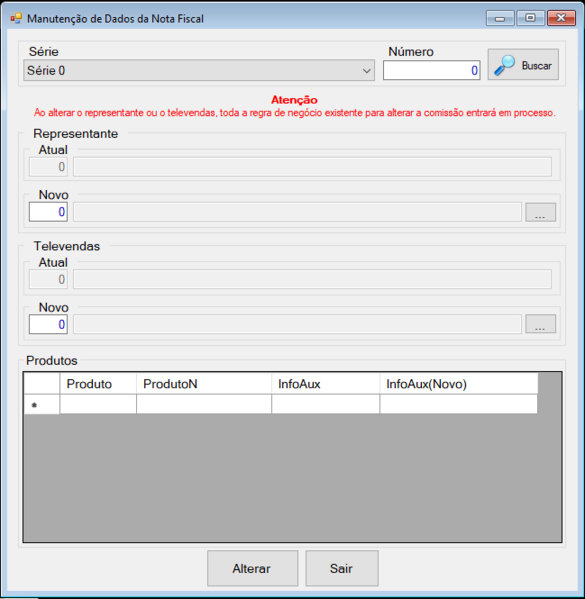Select the InfoAux(Novo) column header
The height and width of the screenshot is (599, 585).
(459, 384)
